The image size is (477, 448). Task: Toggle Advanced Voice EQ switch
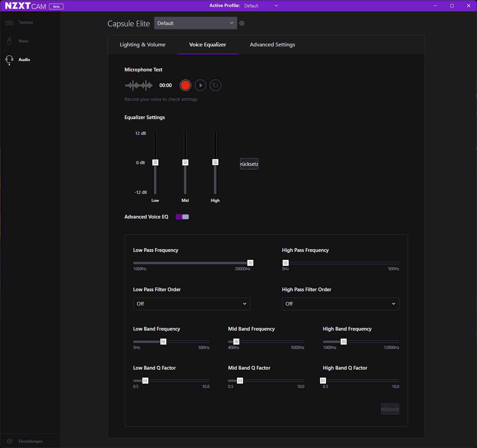tap(182, 217)
